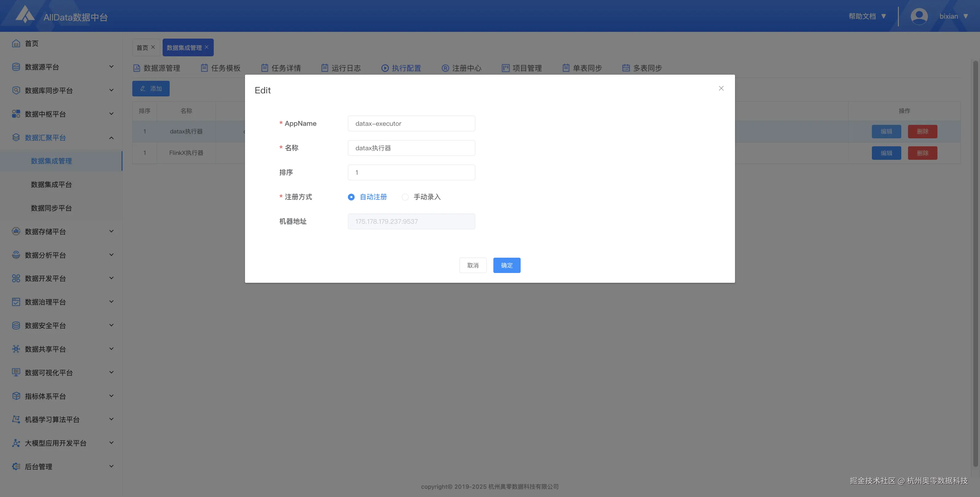Cancel the Edit dialog

(473, 265)
